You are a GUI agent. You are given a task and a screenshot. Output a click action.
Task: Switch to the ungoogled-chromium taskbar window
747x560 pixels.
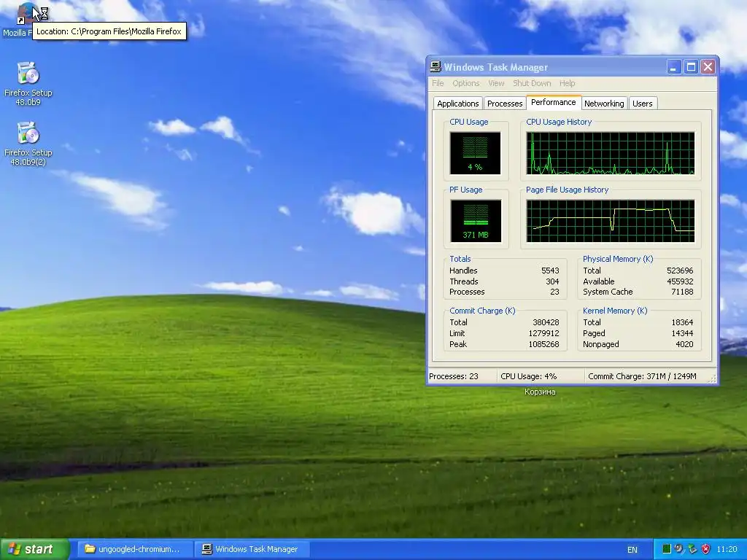click(134, 549)
